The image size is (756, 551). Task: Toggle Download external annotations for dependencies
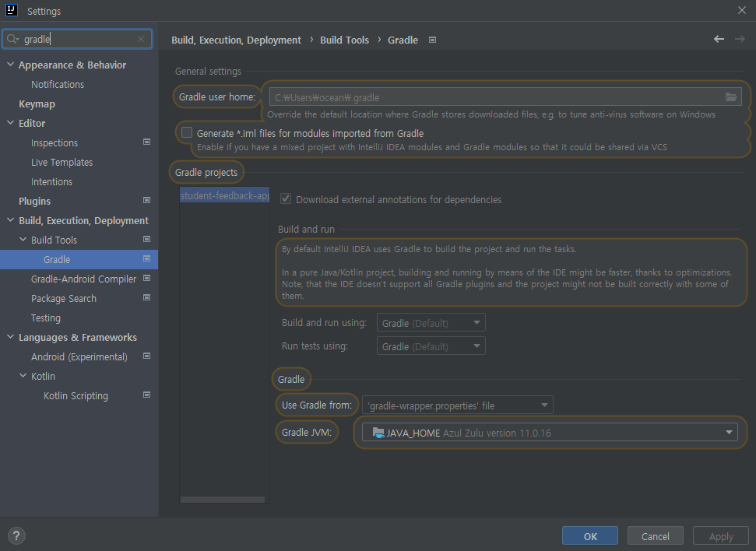coord(286,198)
